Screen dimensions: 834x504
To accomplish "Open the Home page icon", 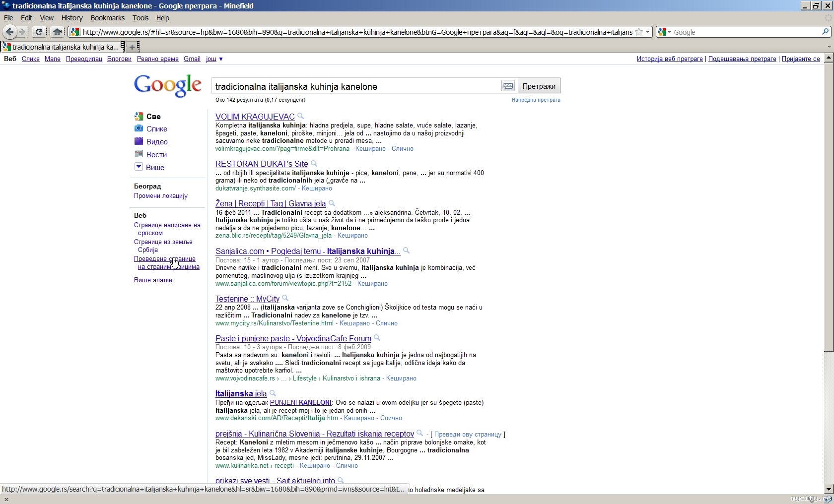I will click(x=57, y=32).
